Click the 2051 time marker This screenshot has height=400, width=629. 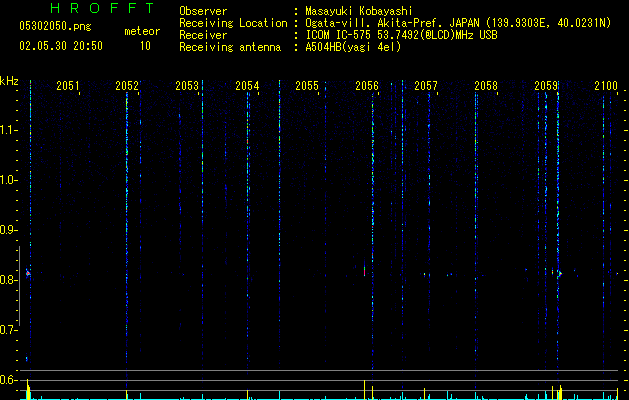click(68, 86)
